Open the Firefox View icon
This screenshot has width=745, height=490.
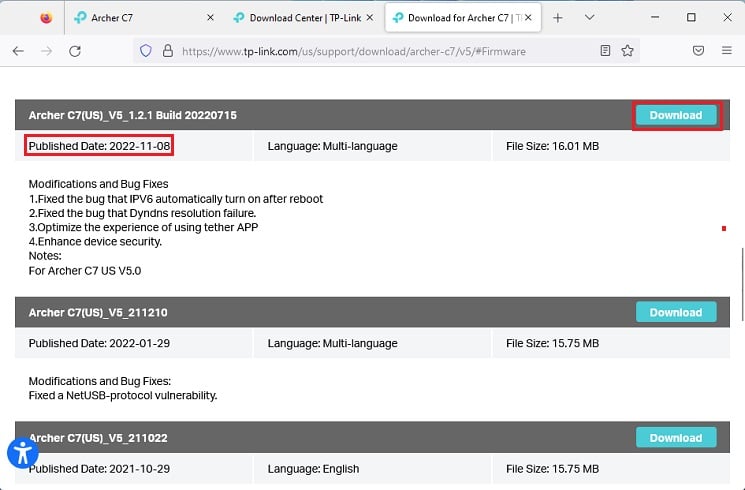46,18
